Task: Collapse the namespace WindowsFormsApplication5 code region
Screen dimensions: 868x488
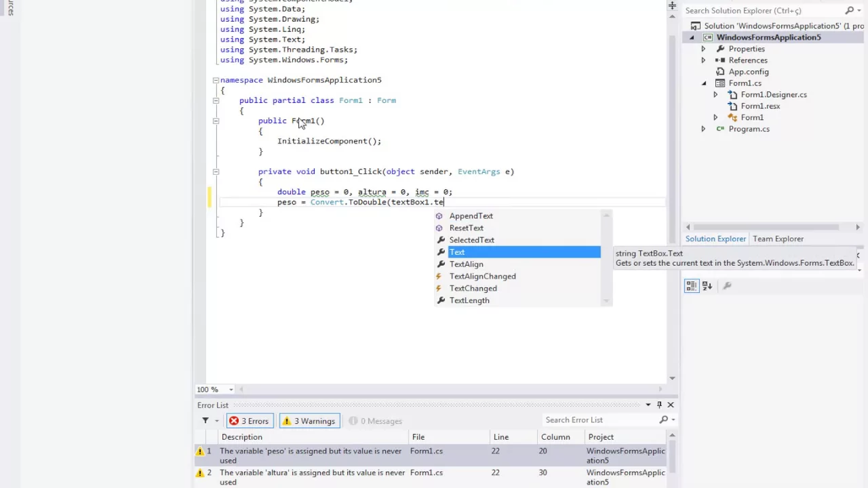Action: [216, 80]
